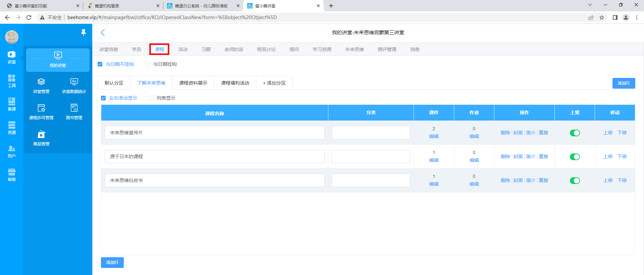Image resolution: width=644 pixels, height=275 pixels.
Task: Open 讲堂管理 from the menu panel
Action: click(x=41, y=86)
